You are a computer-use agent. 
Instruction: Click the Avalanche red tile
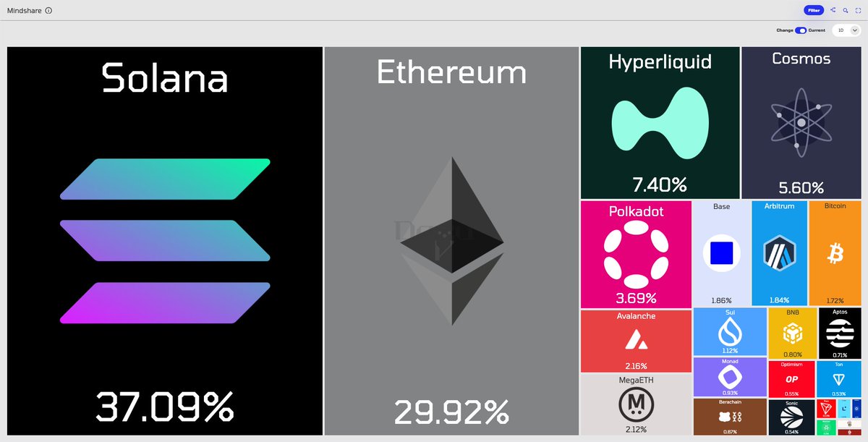click(636, 341)
